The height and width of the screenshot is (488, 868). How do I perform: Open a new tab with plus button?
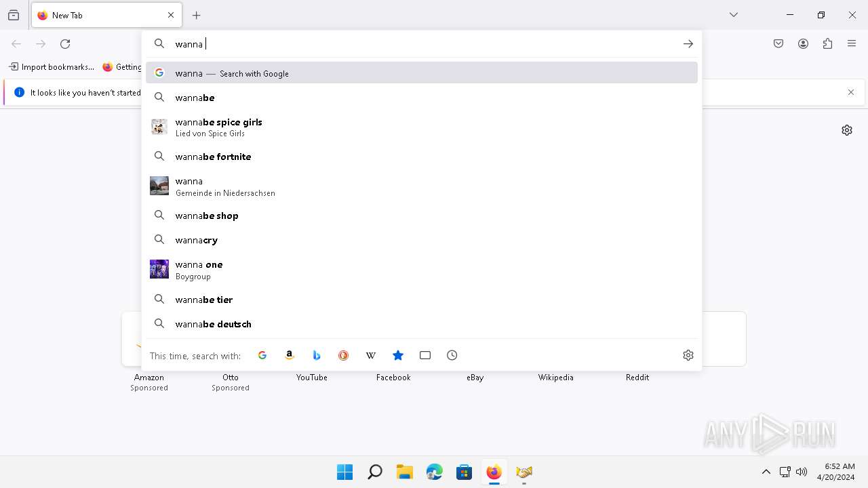[197, 15]
